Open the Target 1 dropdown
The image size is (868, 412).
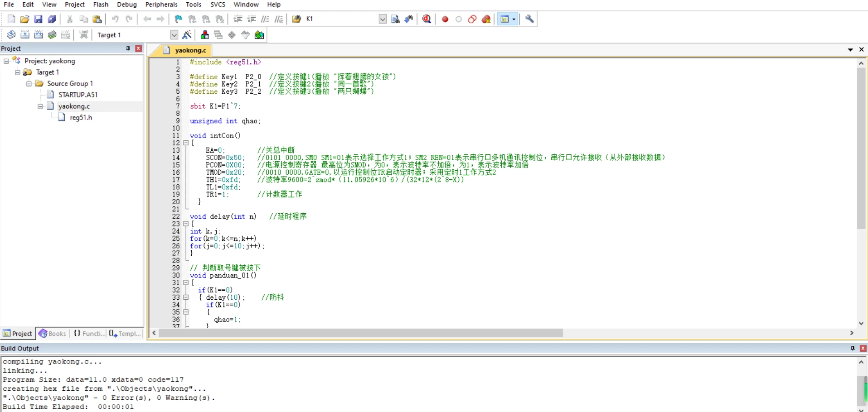[x=174, y=35]
